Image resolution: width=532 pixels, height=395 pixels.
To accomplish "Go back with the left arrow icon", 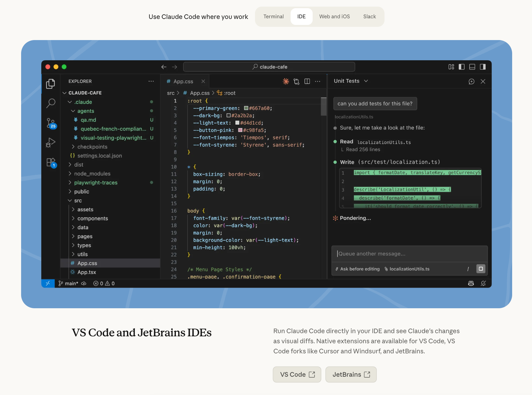I will tap(164, 67).
